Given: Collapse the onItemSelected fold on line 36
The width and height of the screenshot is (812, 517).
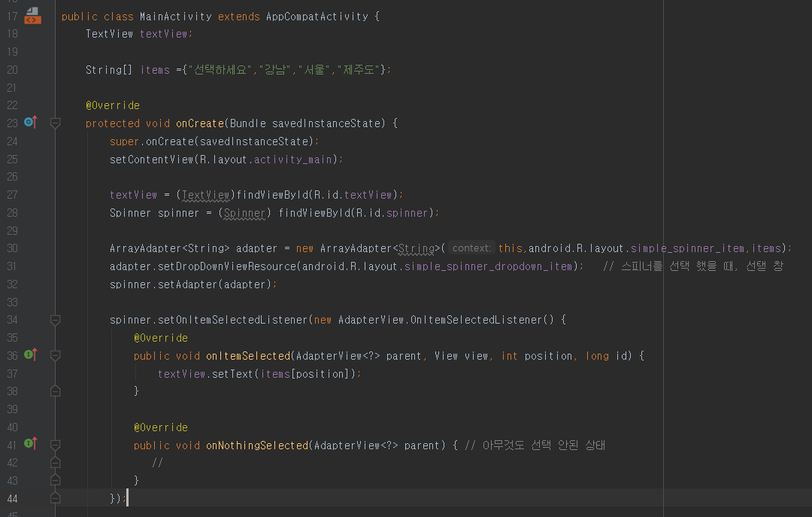Looking at the screenshot, I should 55,356.
